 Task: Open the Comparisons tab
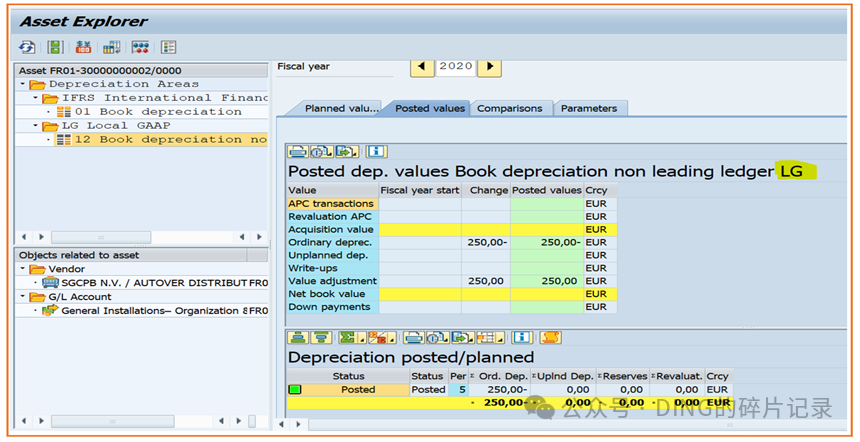pyautogui.click(x=510, y=109)
